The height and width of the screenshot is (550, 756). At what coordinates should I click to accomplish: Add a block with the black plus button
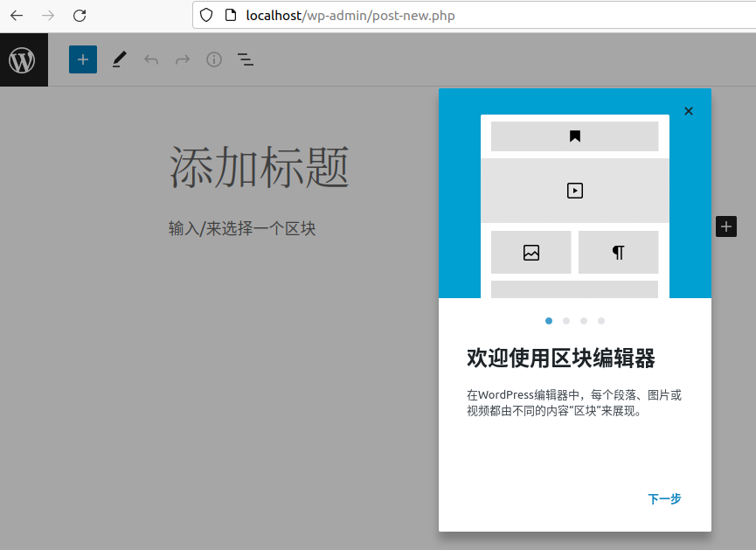[x=726, y=226]
